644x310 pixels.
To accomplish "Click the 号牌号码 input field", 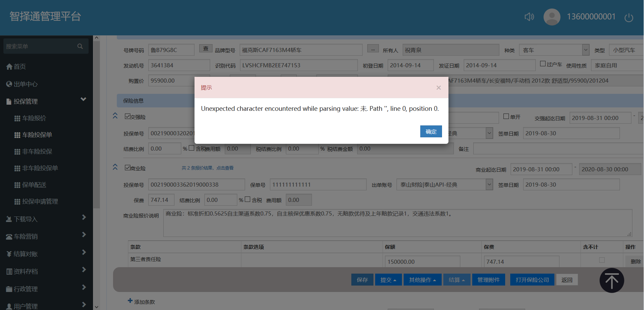I will point(171,50).
